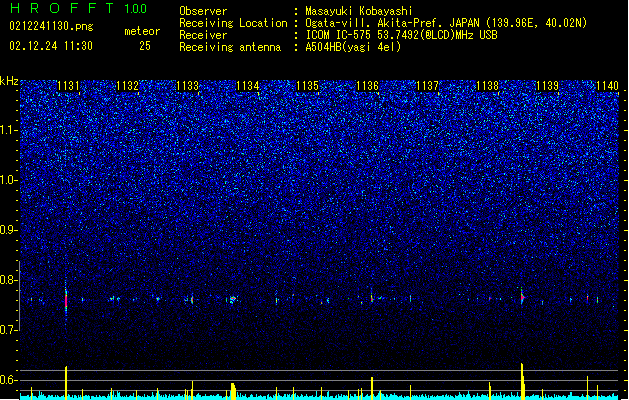The height and width of the screenshot is (400, 629).
Task: Click the 1137 time marker
Action: click(428, 85)
